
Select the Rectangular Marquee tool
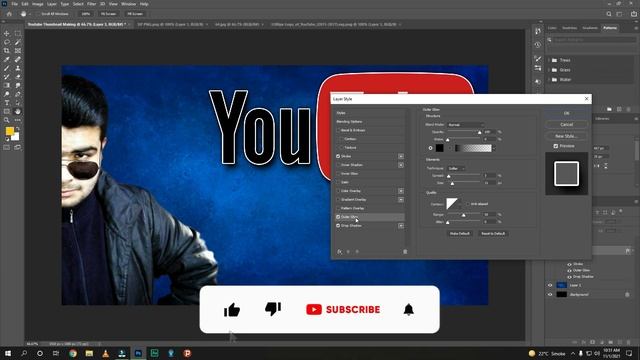[18, 33]
